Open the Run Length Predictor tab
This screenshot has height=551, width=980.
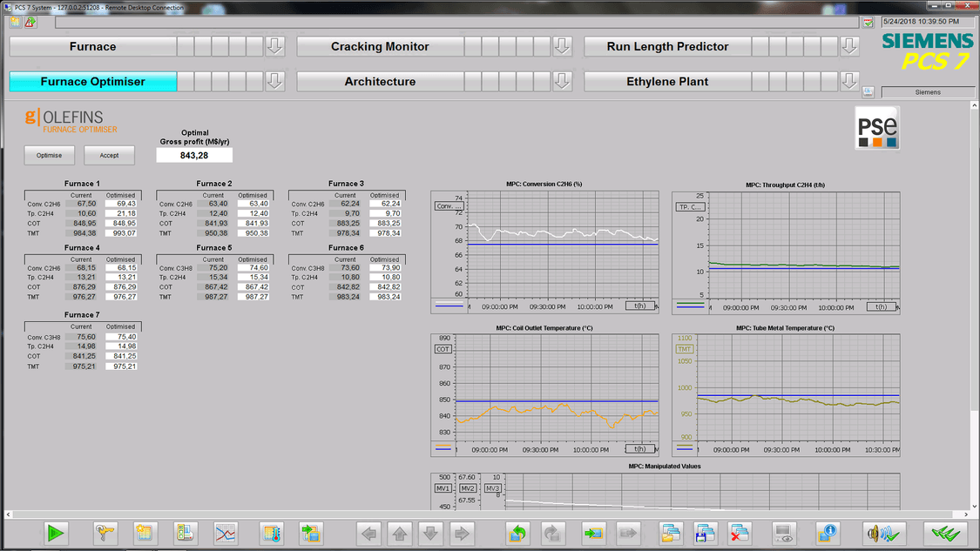[x=667, y=46]
